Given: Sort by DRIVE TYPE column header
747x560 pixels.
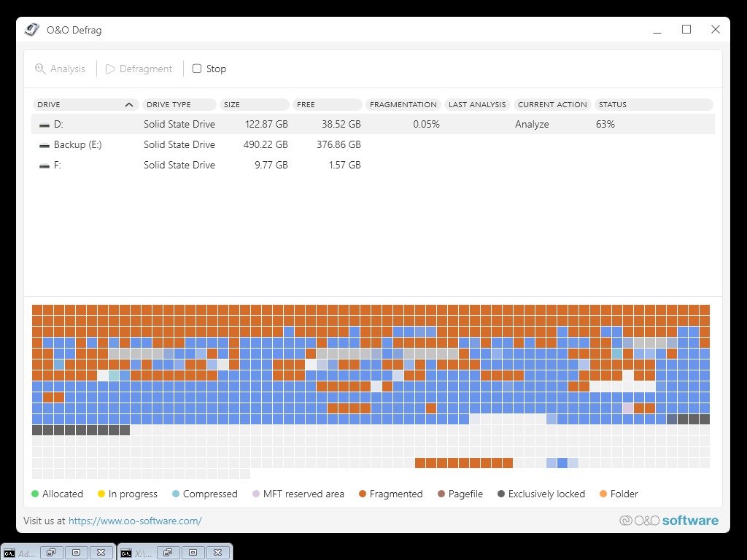Looking at the screenshot, I should (179, 105).
